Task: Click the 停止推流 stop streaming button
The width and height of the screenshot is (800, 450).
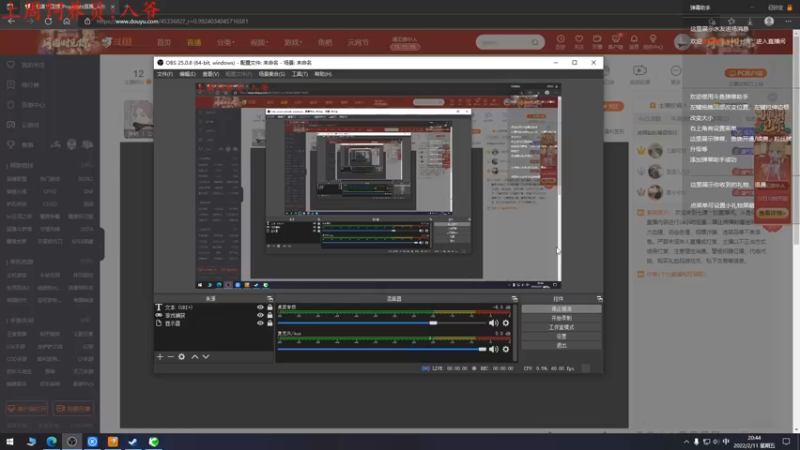Action: (561, 309)
